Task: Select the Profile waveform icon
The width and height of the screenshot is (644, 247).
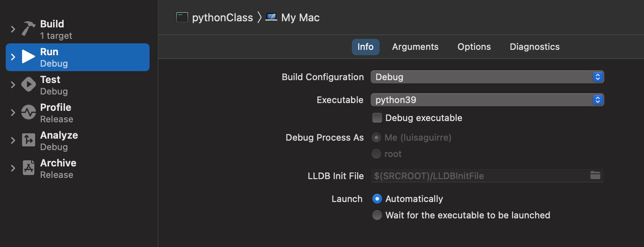Action: 28,112
